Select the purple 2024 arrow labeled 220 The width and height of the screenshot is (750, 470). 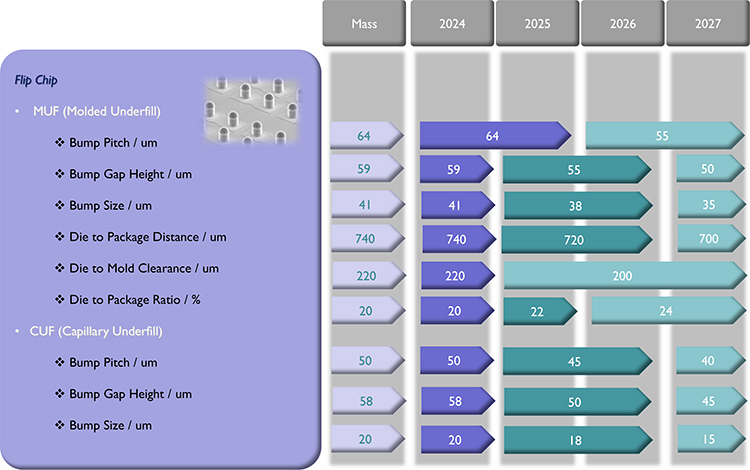pos(455,275)
